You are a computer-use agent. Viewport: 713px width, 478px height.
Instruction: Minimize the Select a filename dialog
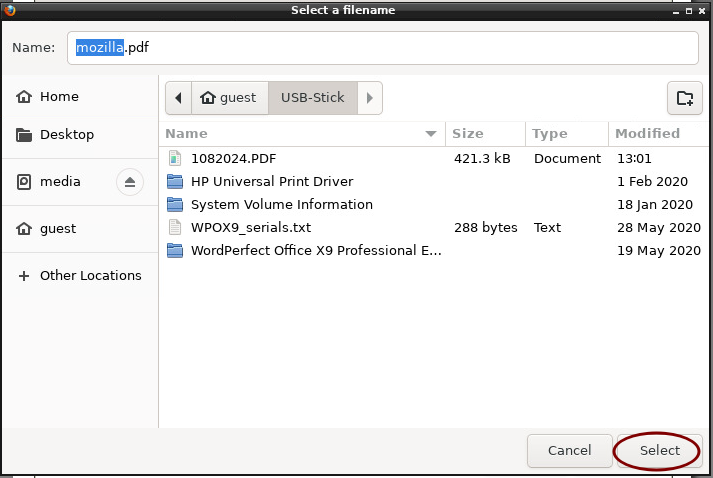(676, 11)
